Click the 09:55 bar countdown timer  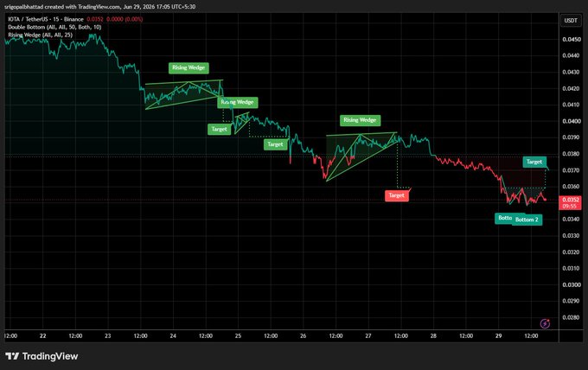coord(570,207)
